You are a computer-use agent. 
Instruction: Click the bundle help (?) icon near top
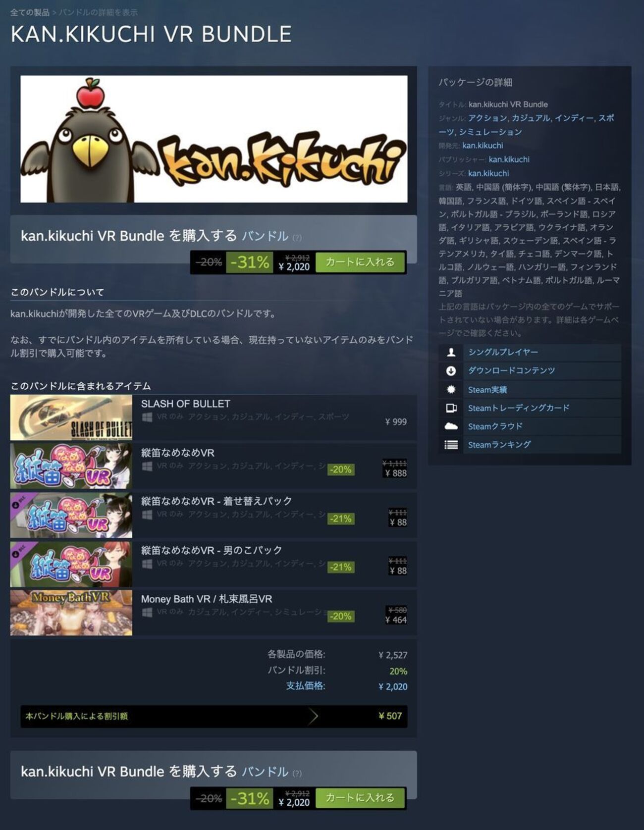(297, 238)
